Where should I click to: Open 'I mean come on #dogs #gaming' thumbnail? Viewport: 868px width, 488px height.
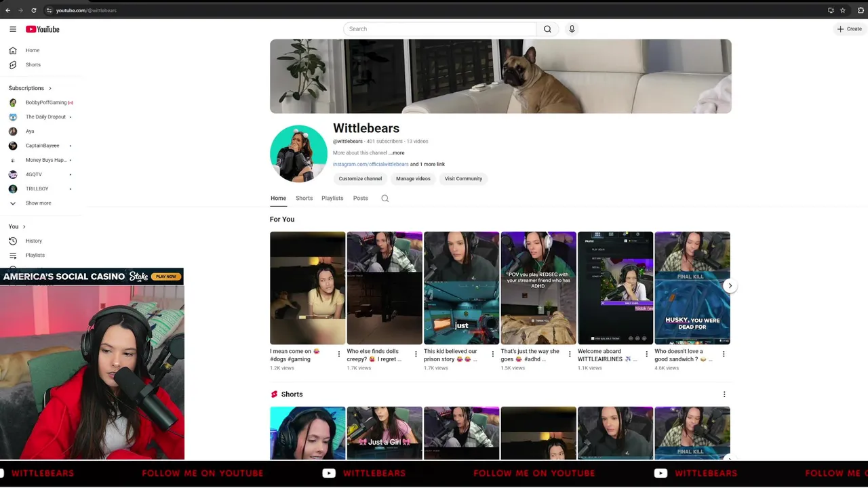click(x=307, y=288)
